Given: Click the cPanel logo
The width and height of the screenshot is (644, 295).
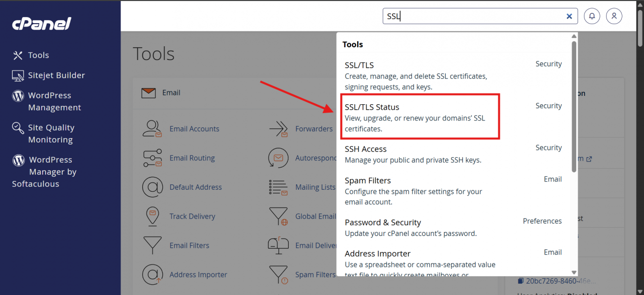Looking at the screenshot, I should coord(41,24).
